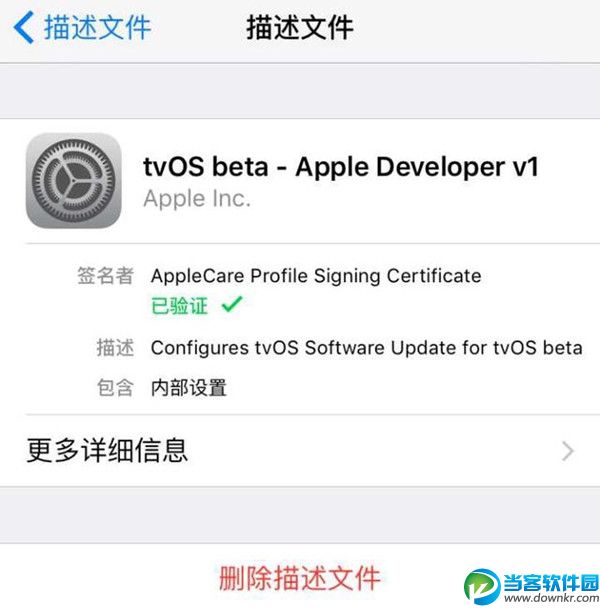Tap the blue back chevron arrow

pos(24,27)
